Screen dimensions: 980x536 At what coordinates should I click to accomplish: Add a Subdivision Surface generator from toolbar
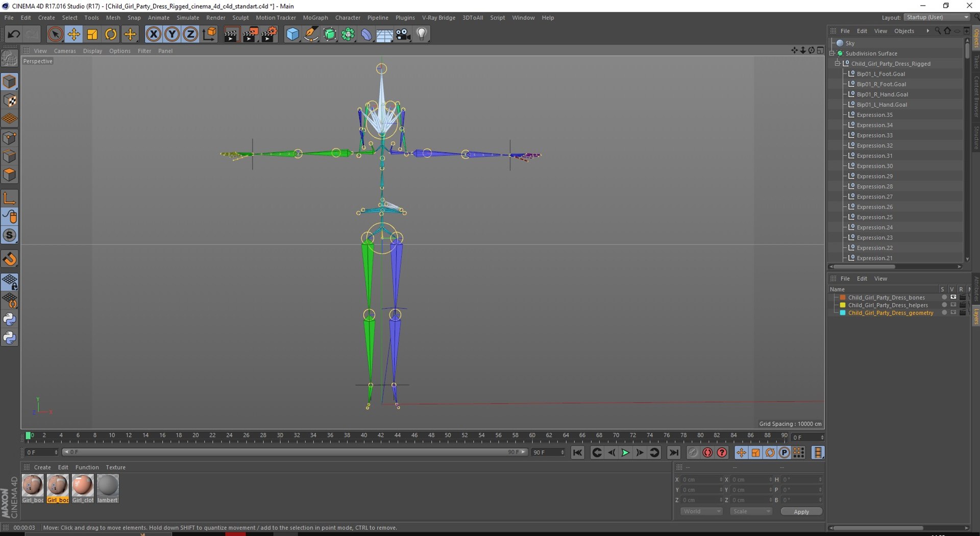click(330, 34)
